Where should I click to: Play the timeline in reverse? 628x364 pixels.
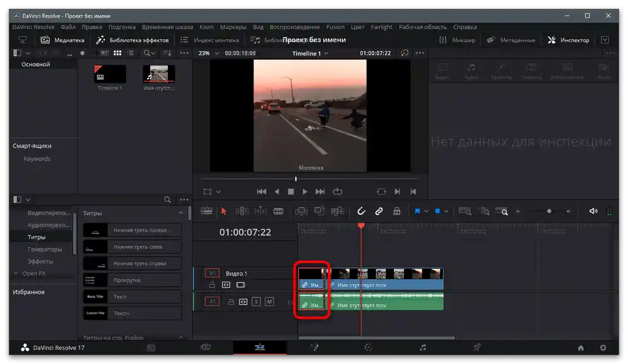(277, 192)
